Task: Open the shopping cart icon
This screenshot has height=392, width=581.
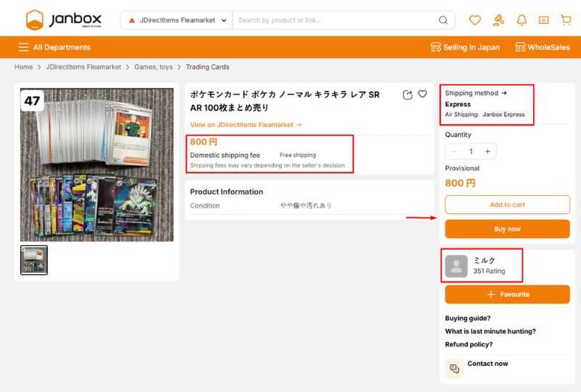Action: click(566, 20)
